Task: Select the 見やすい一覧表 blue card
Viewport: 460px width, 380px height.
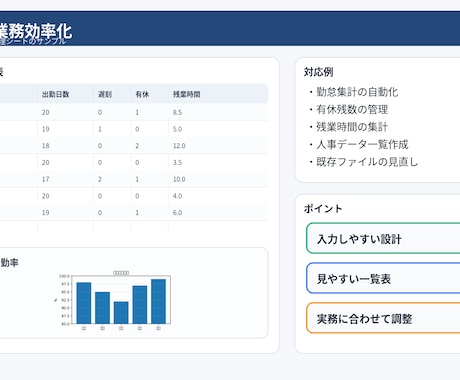Action: click(383, 278)
